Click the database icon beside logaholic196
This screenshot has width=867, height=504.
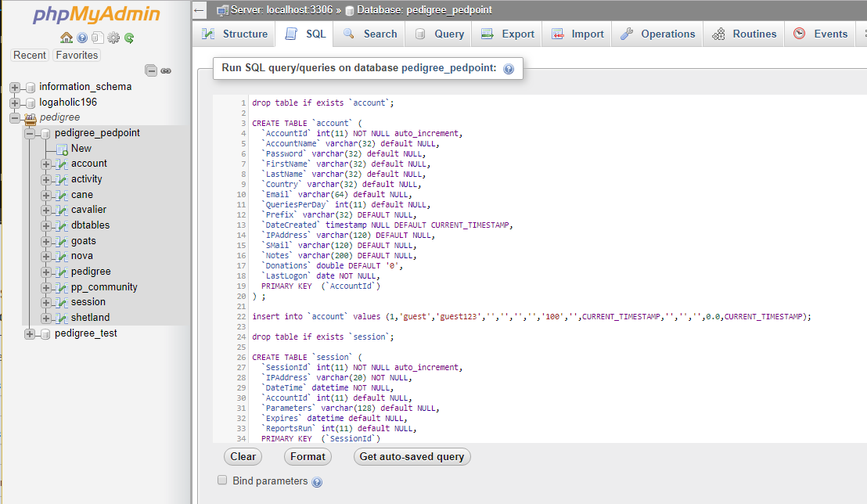[x=31, y=103]
